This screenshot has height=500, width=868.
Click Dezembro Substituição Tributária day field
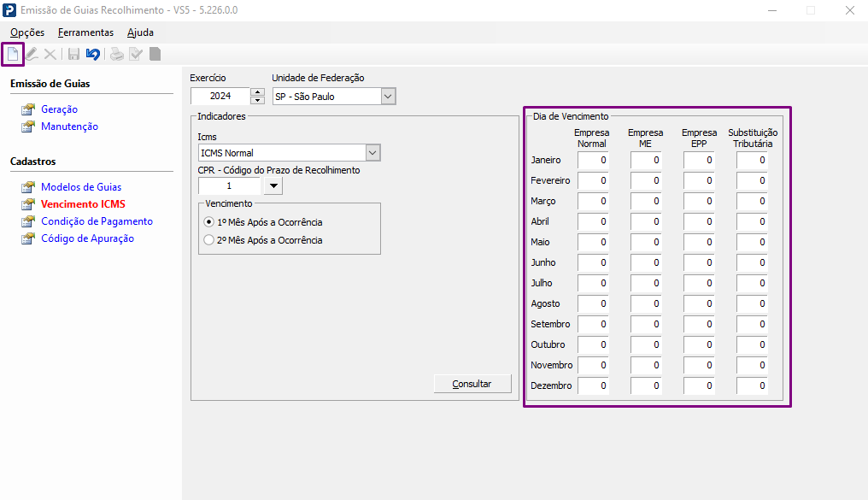[753, 385]
